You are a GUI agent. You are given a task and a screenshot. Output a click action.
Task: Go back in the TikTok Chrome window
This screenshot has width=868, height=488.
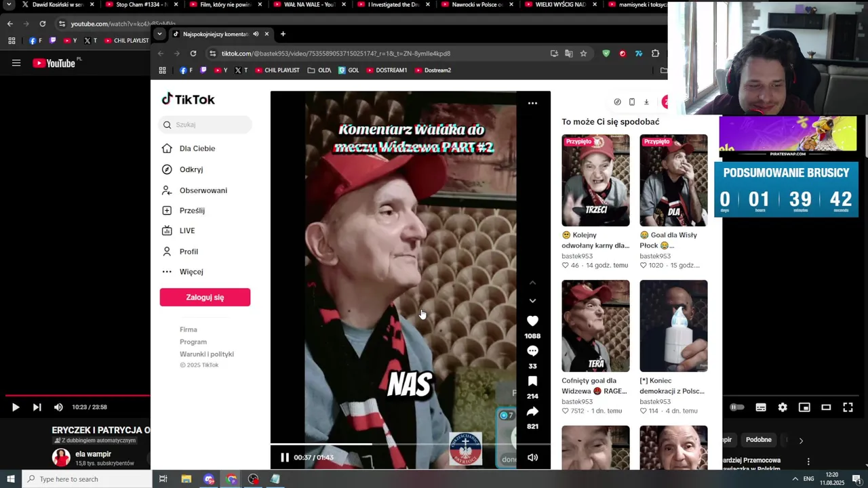pyautogui.click(x=161, y=54)
